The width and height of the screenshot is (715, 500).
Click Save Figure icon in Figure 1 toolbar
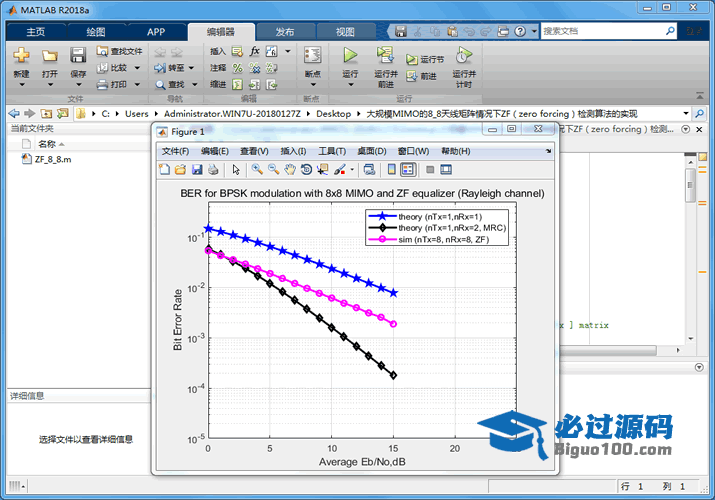pos(197,170)
